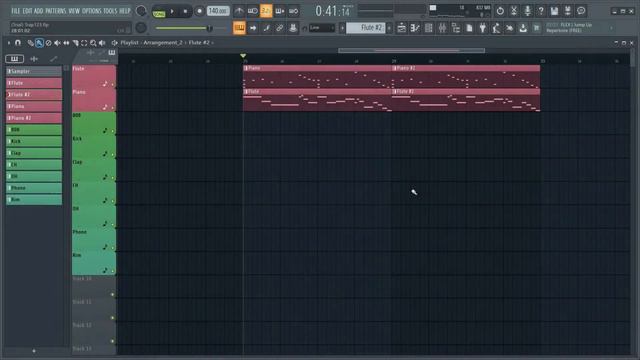Click the arrow right of the pattern selector

pos(389,28)
